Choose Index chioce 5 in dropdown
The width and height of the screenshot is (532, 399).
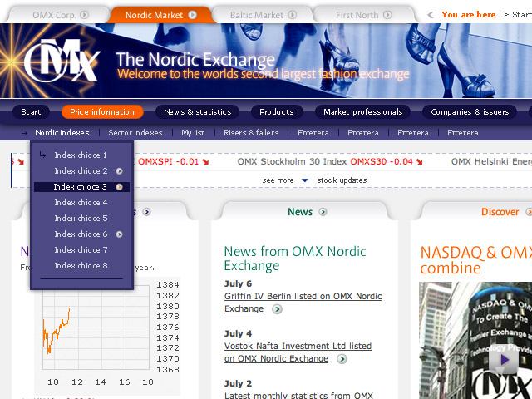point(81,218)
